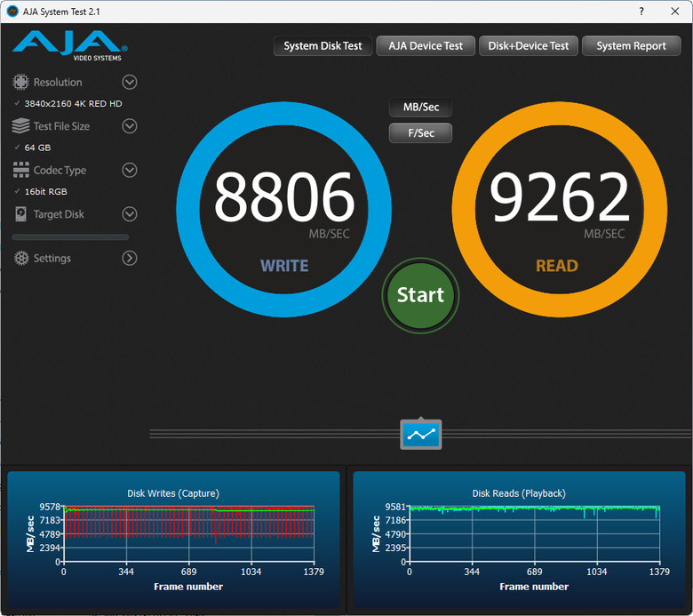Click the Target Disk drive icon

point(20,214)
